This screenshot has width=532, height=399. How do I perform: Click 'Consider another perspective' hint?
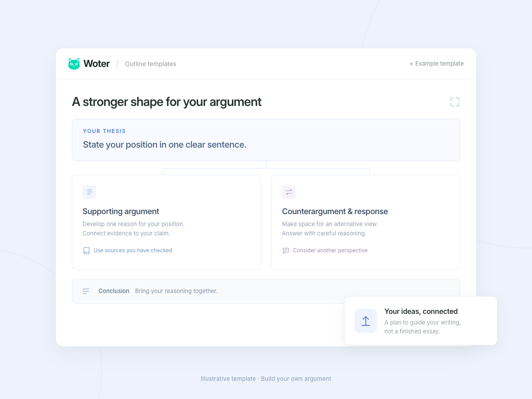click(x=330, y=250)
